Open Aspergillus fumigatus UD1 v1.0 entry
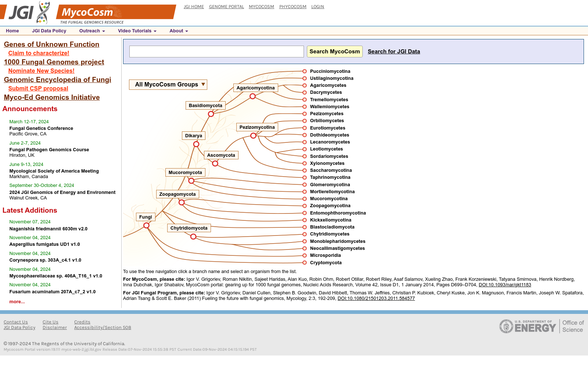The height and width of the screenshot is (368, 588). coord(44,244)
